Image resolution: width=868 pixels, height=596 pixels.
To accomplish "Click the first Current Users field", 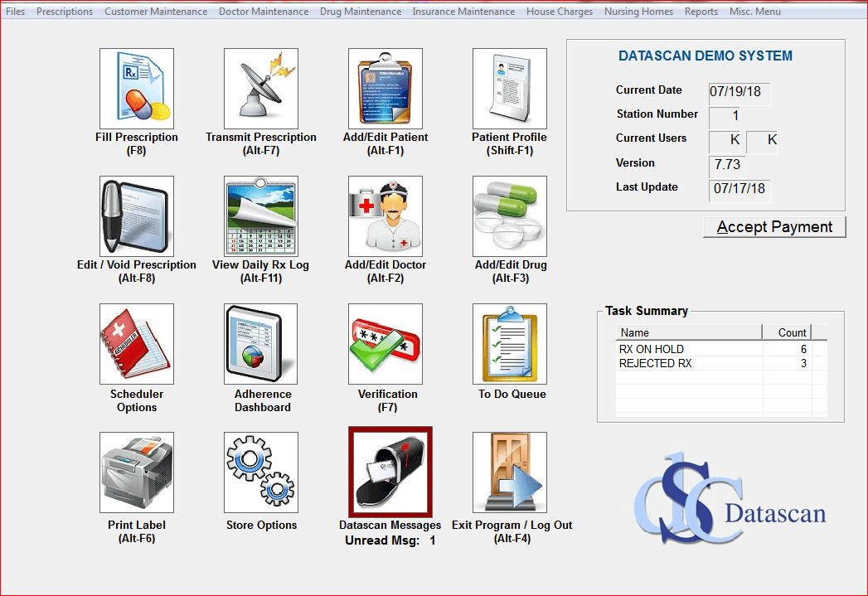I will pos(725,141).
